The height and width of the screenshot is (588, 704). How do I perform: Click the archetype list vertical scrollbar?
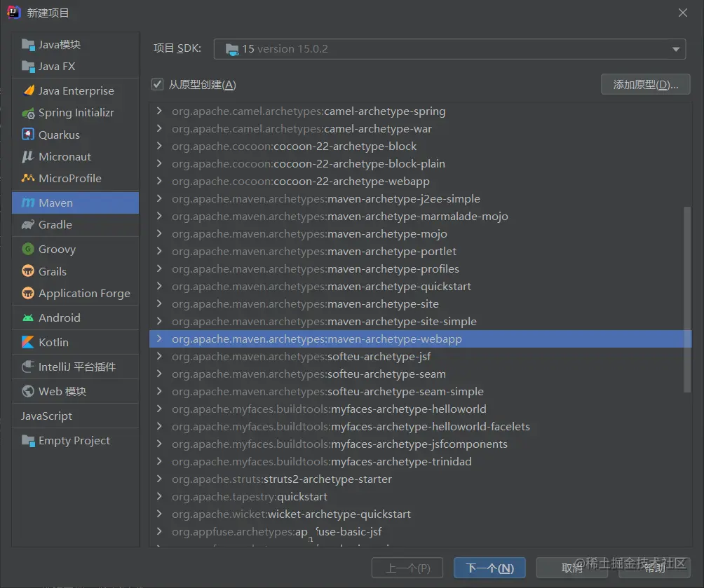coord(686,299)
